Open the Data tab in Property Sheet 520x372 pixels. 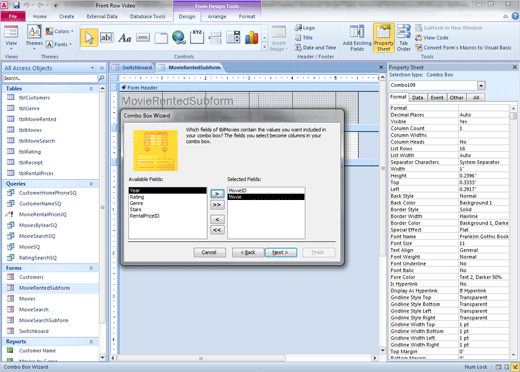(x=417, y=98)
